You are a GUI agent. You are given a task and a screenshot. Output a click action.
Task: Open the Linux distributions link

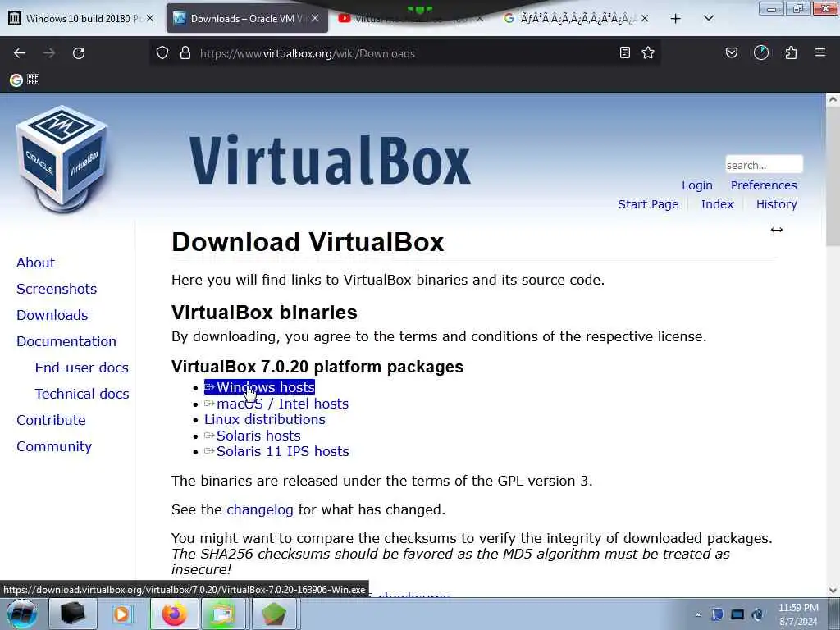(265, 419)
